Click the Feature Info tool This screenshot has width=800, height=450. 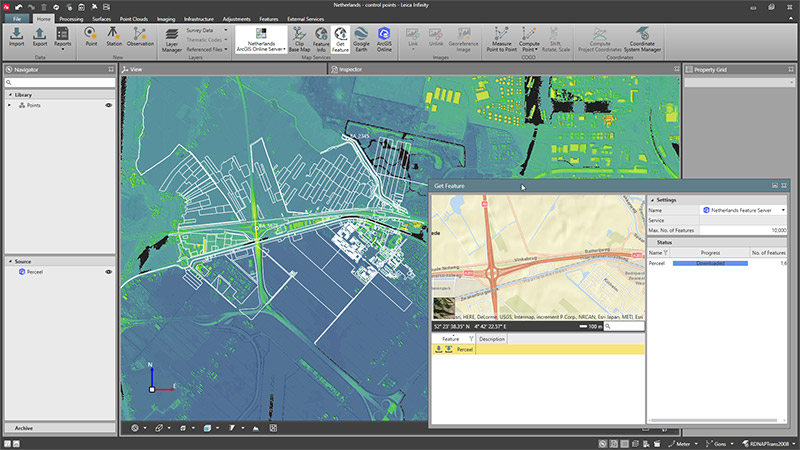[x=321, y=39]
